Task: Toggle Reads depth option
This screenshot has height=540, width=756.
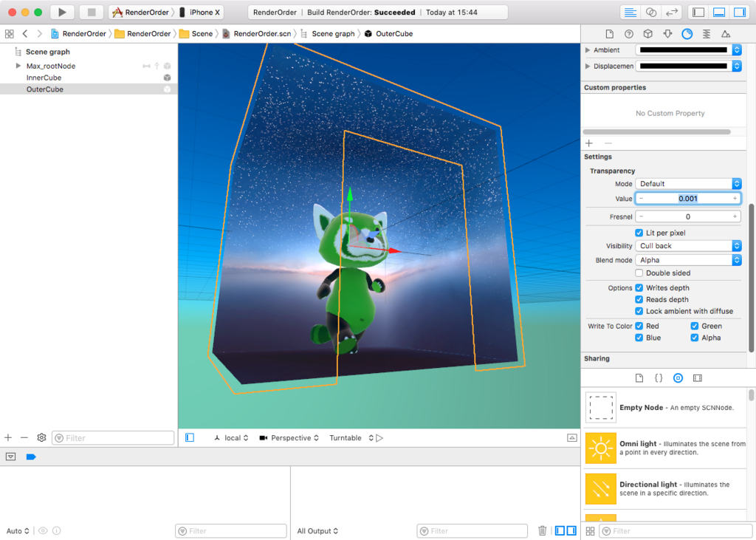Action: pyautogui.click(x=639, y=300)
